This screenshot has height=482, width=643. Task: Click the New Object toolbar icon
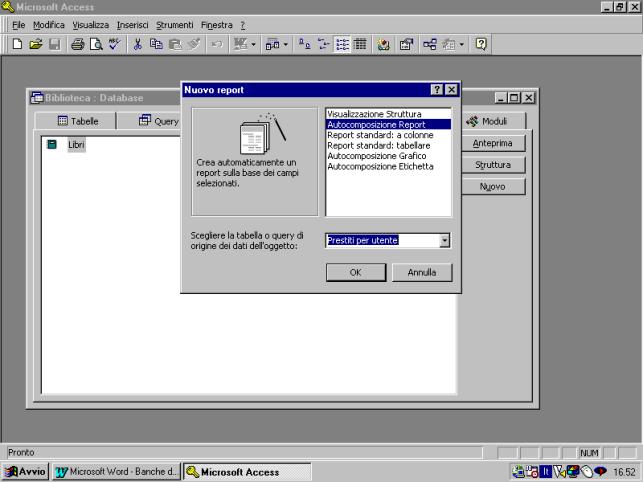pos(449,44)
